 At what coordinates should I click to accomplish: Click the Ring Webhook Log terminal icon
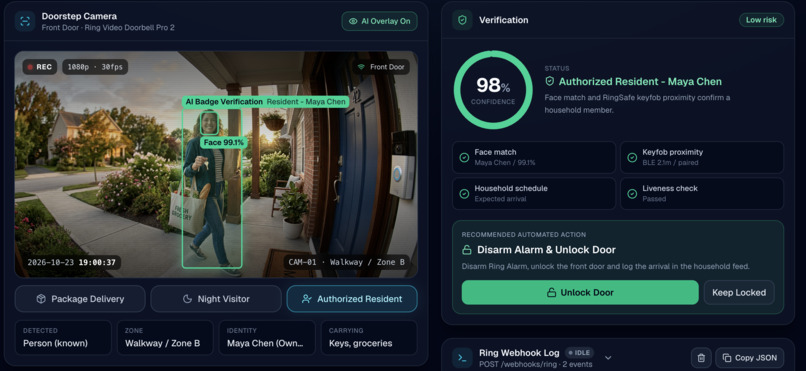(x=462, y=358)
